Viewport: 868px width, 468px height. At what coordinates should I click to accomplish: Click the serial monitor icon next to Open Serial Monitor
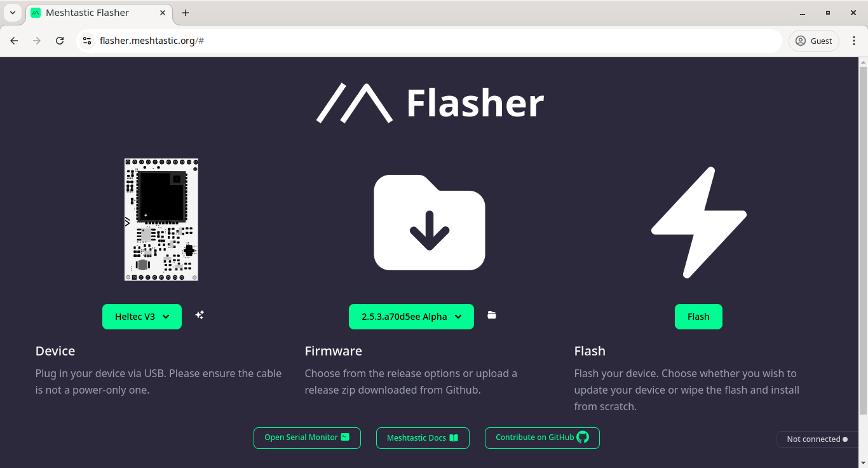pos(344,437)
